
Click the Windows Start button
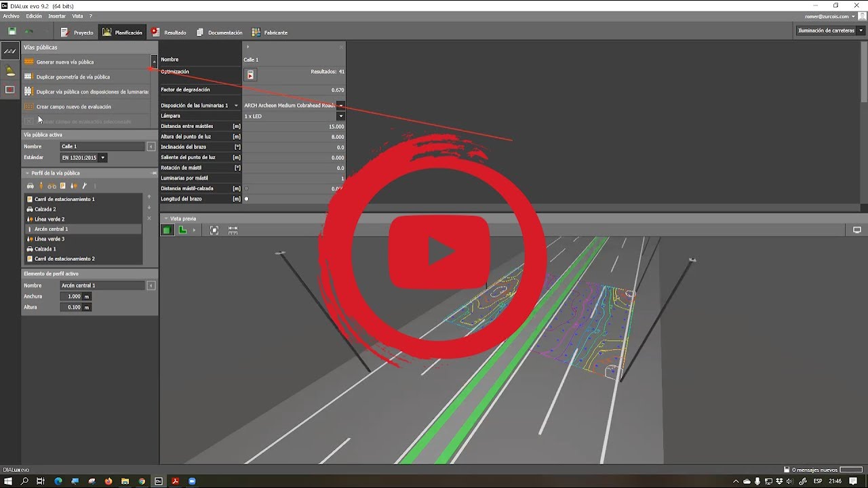(x=8, y=481)
